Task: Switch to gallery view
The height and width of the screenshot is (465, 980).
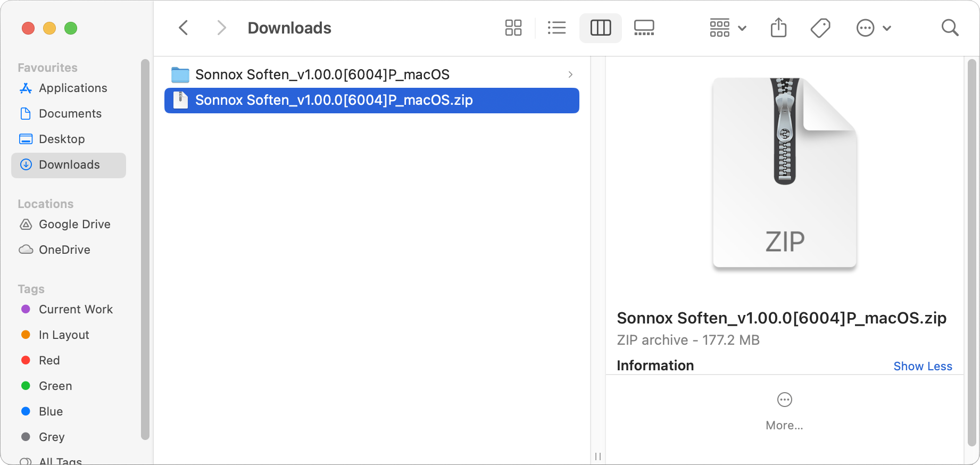Action: (x=644, y=28)
